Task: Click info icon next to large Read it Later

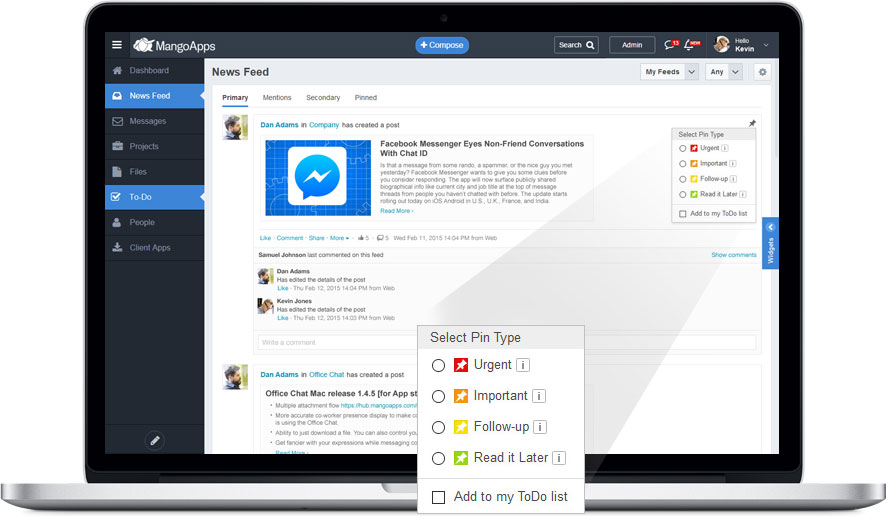Action: coord(559,458)
